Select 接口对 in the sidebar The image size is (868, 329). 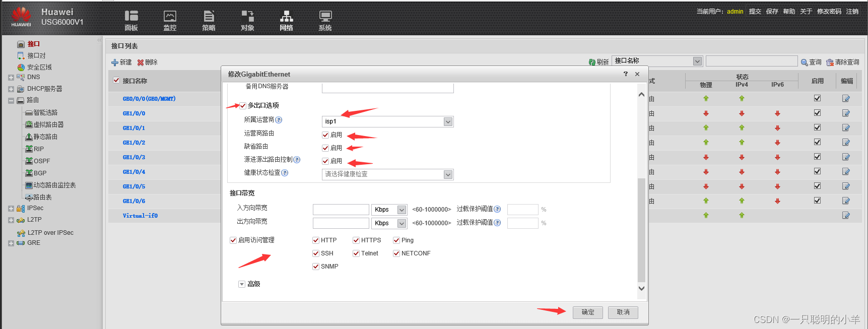[x=36, y=55]
